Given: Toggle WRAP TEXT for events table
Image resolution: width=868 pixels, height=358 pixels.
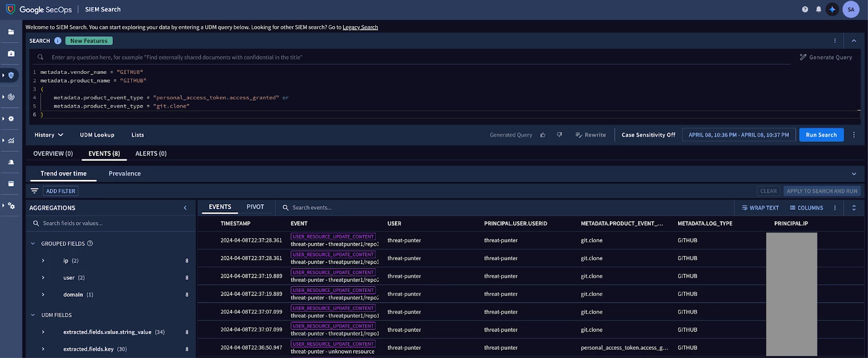Looking at the screenshot, I should pyautogui.click(x=760, y=208).
